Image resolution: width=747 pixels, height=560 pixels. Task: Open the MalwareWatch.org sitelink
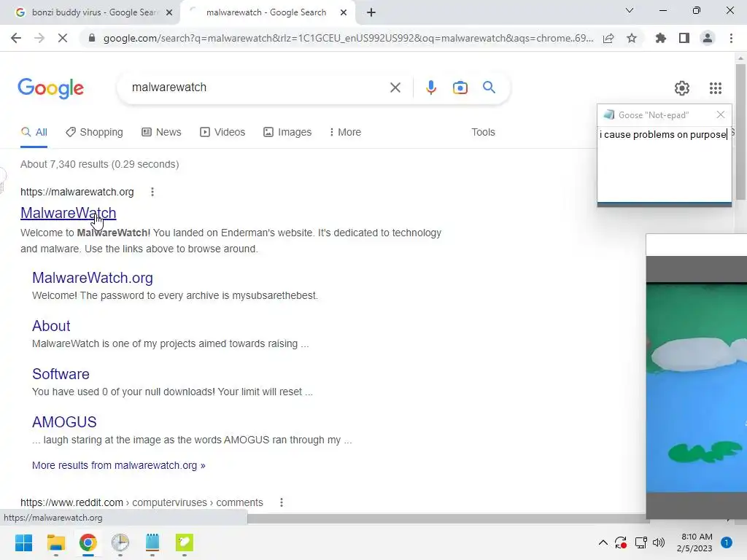point(93,278)
